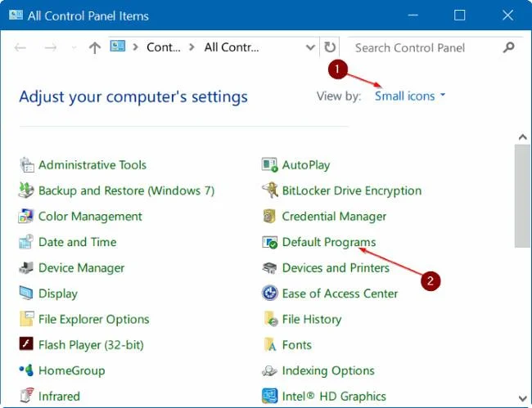This screenshot has width=532, height=408.
Task: Click the Intel HD Graphics icon
Action: click(x=270, y=396)
